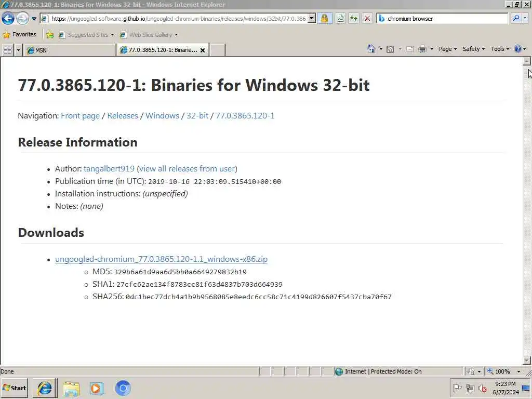The height and width of the screenshot is (399, 532).
Task: Open the Windows Start menu
Action: point(14,388)
